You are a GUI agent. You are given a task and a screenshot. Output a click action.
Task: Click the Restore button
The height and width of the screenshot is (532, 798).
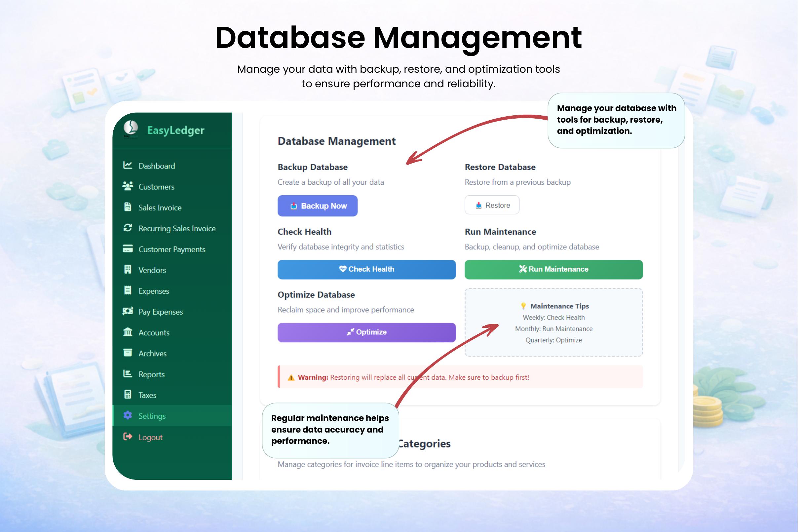click(492, 205)
